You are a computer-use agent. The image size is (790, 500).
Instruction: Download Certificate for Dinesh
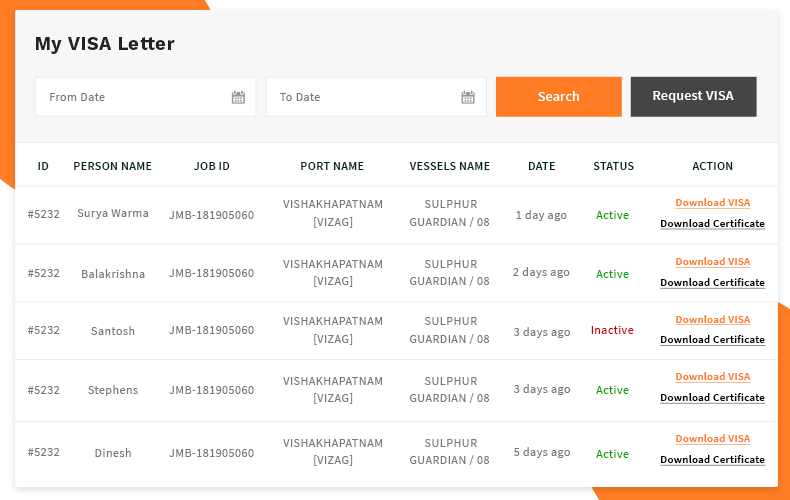point(712,460)
